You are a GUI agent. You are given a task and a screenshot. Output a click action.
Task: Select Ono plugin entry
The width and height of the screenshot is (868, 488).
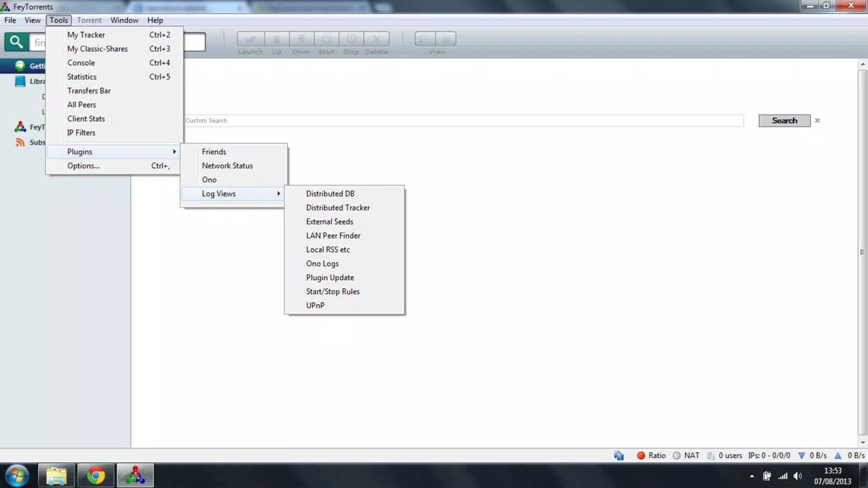coord(234,180)
